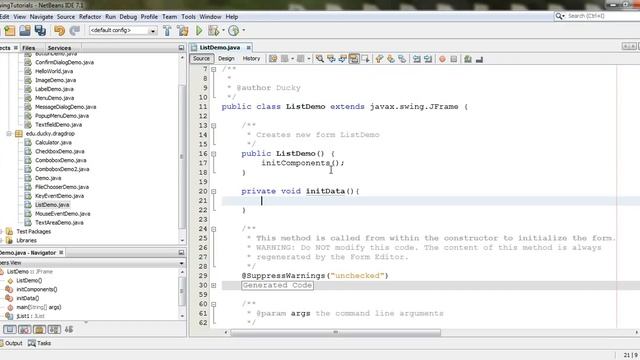The width and height of the screenshot is (640, 360).
Task: Click the Find Selection magnifier icon
Action: coord(320,59)
